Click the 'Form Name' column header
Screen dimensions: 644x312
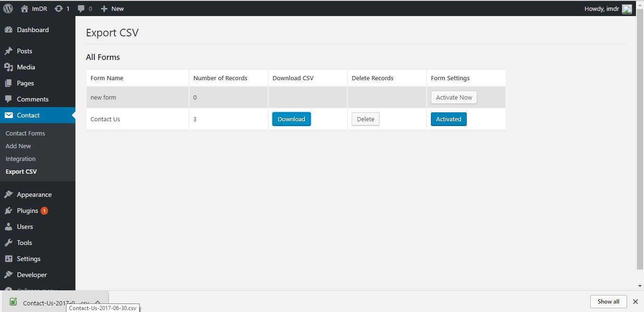click(138, 78)
